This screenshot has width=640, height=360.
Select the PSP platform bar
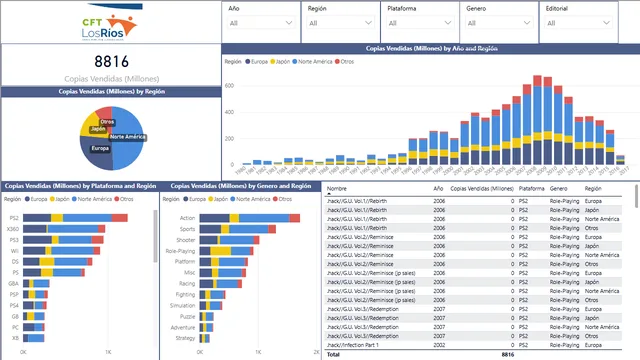35,294
